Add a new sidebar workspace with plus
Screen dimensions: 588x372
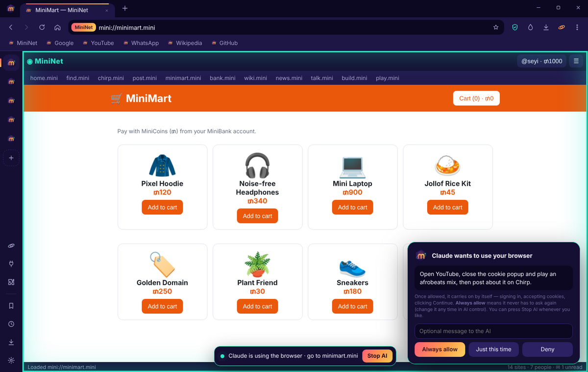11,158
